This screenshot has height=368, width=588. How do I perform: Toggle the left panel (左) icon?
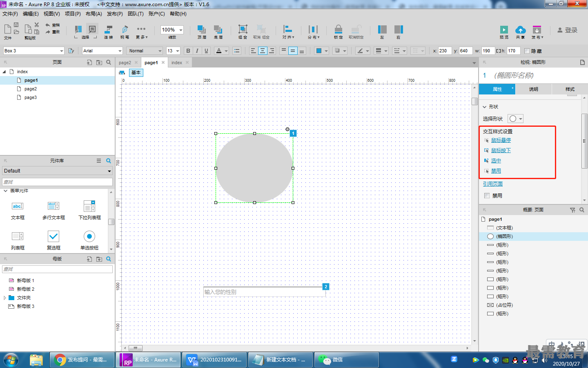pyautogui.click(x=382, y=29)
